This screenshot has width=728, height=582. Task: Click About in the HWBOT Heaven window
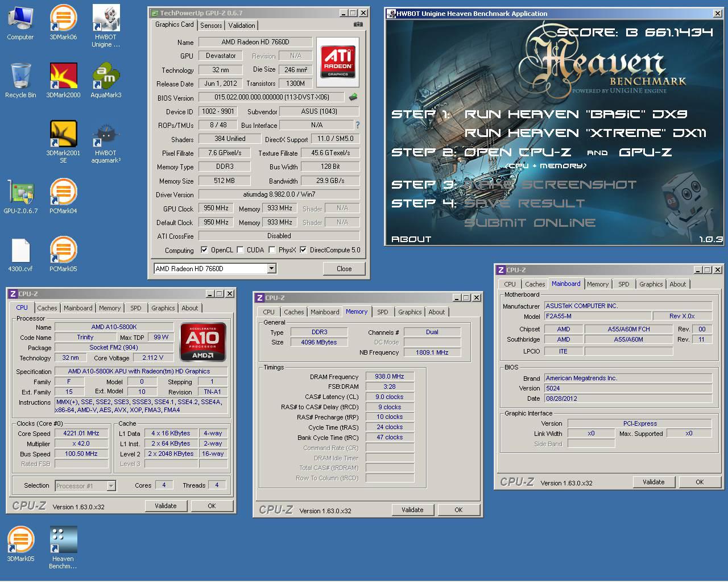(x=411, y=239)
